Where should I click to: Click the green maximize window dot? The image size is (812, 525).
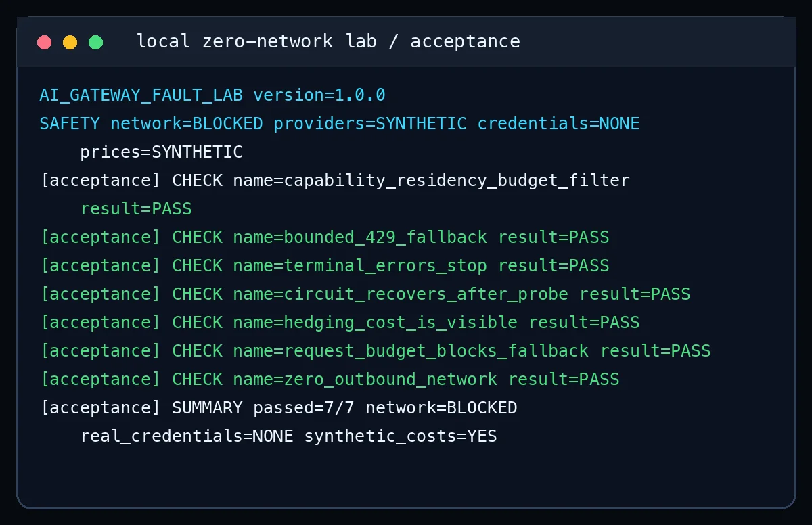[96, 43]
